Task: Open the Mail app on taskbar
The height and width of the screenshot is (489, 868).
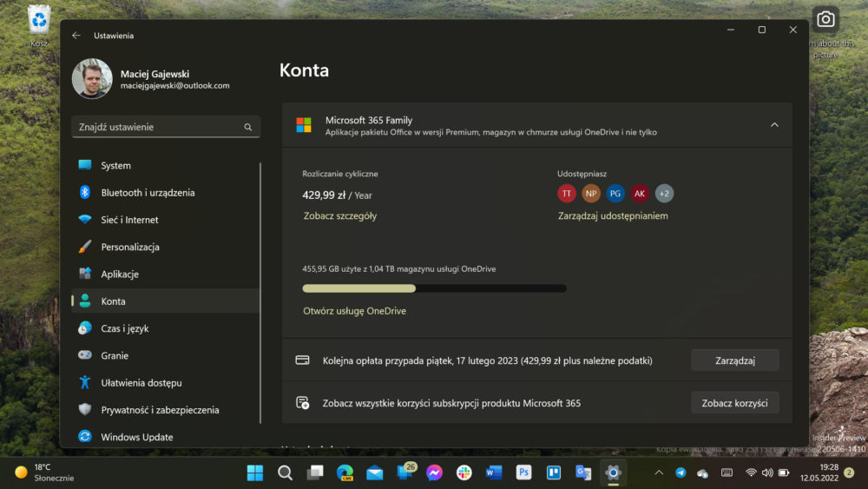Action: (x=375, y=473)
